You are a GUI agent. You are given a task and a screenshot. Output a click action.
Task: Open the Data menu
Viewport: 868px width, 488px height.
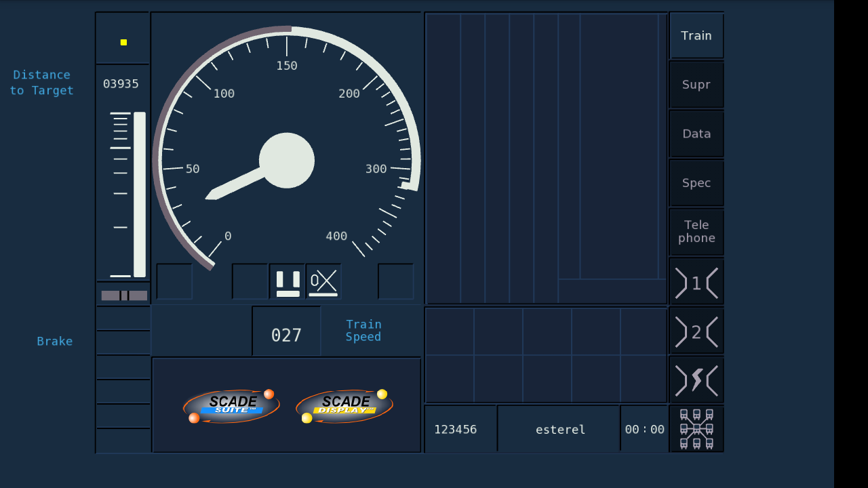696,134
